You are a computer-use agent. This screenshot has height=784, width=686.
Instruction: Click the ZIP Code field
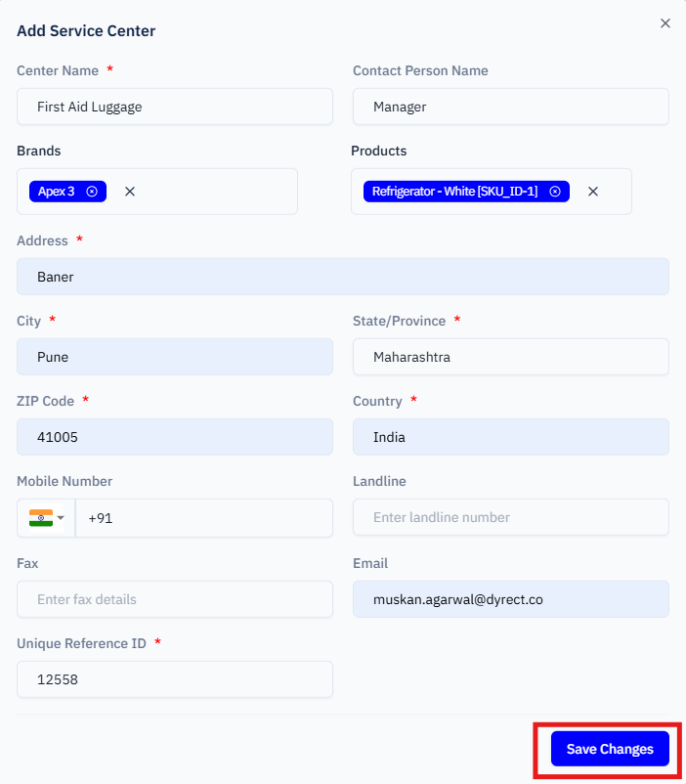click(x=175, y=437)
